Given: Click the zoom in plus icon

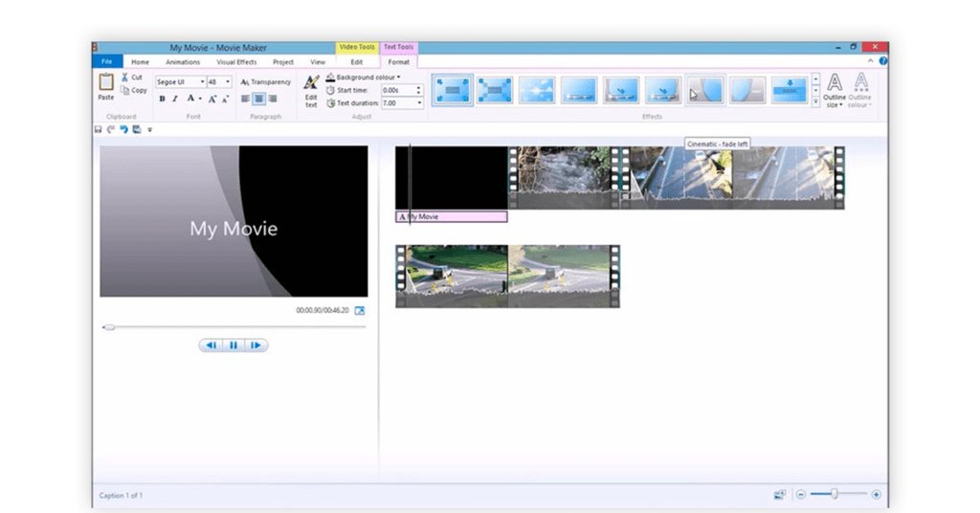Looking at the screenshot, I should click(877, 494).
